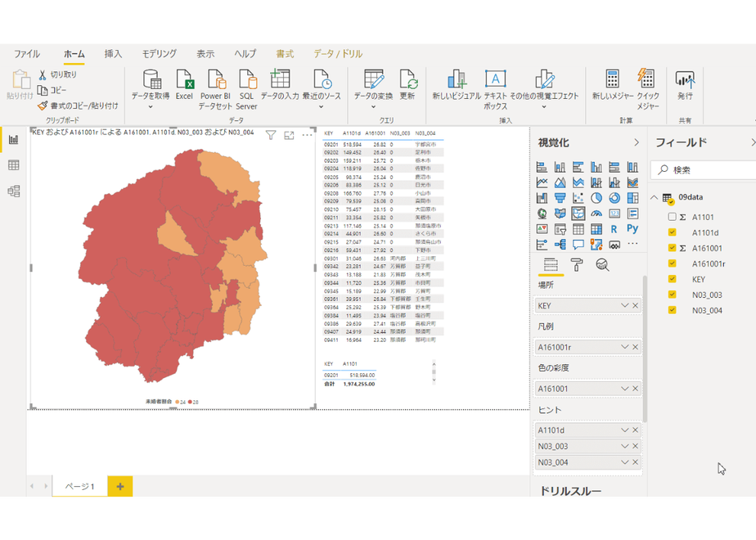756x540 pixels.
Task: Select the filled map visualization
Action: (x=560, y=214)
